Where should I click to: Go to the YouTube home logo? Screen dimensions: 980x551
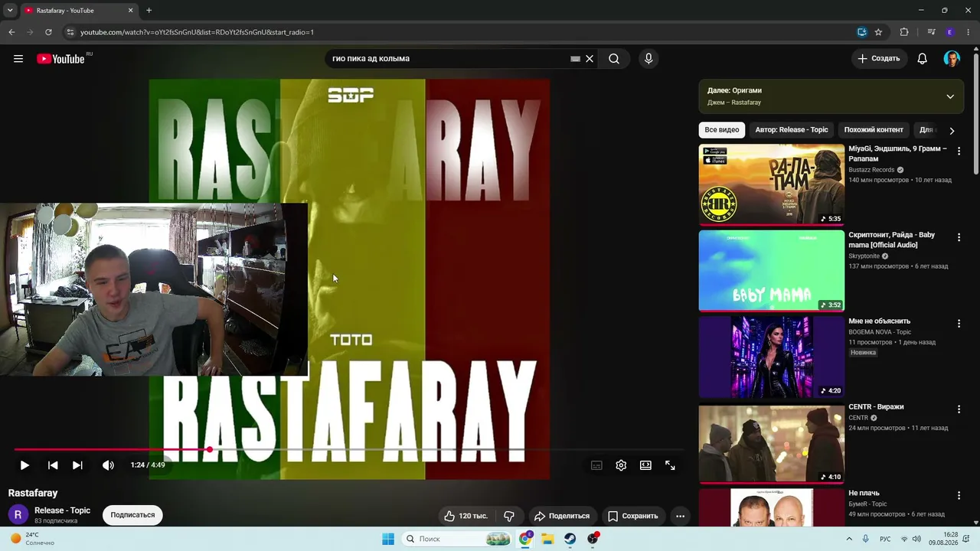(x=60, y=59)
